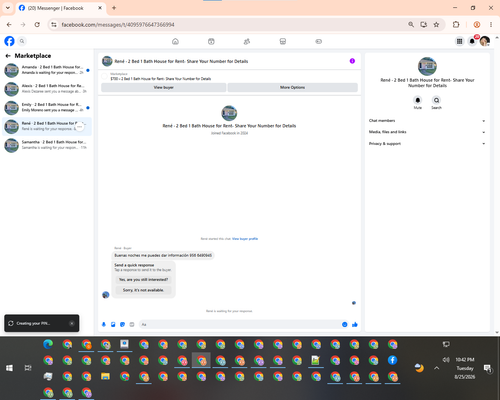Expand the Privacy & support section
Image resolution: width=500 pixels, height=400 pixels.
pyautogui.click(x=427, y=144)
